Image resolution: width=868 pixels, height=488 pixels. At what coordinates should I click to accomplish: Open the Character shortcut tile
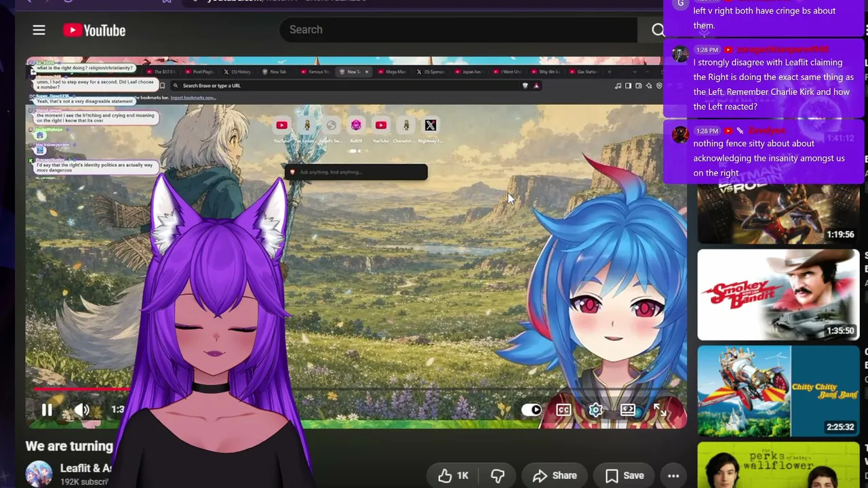(406, 125)
